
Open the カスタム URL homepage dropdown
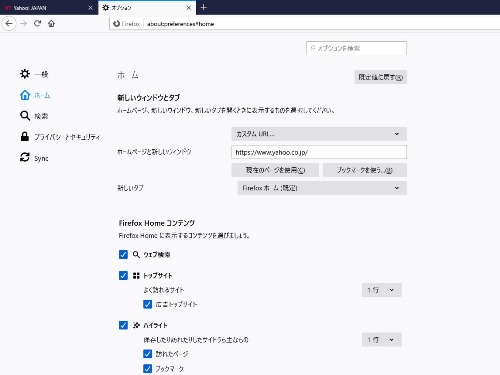click(x=319, y=134)
